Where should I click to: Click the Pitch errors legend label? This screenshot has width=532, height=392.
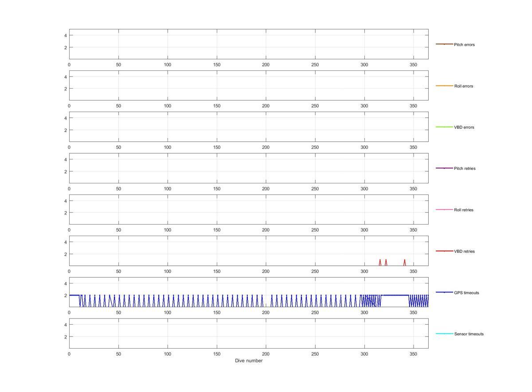coord(464,45)
